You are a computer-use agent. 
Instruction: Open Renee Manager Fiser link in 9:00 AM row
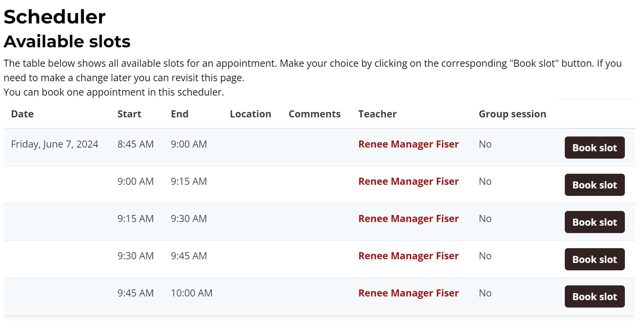(408, 181)
